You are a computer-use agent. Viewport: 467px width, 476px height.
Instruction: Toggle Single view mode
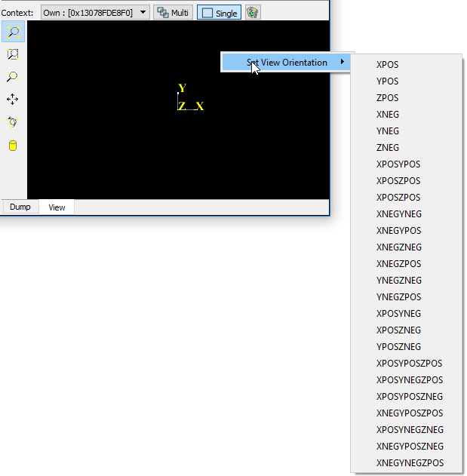[x=220, y=13]
